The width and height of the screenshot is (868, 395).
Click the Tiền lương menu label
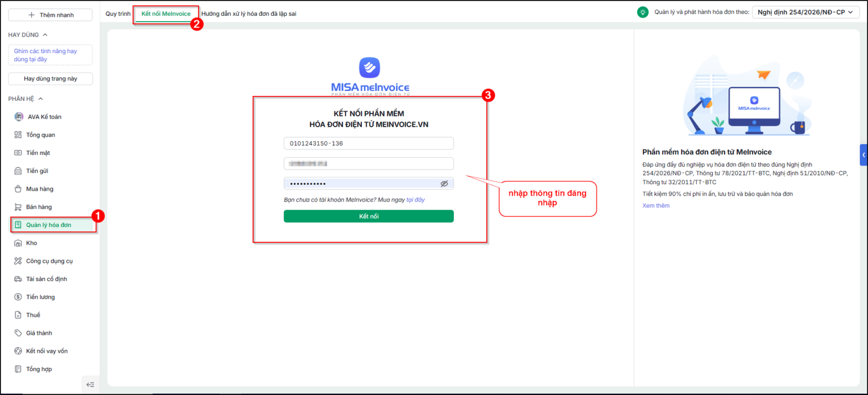pyautogui.click(x=41, y=297)
